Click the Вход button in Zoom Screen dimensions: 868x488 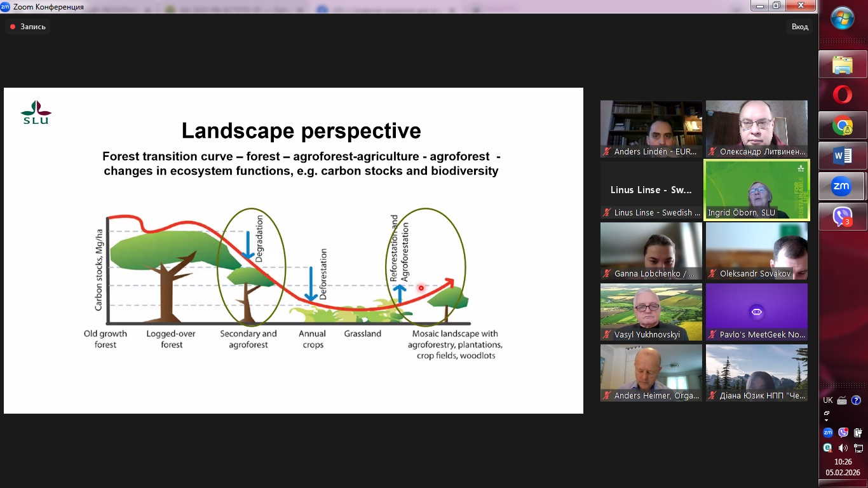pos(800,27)
